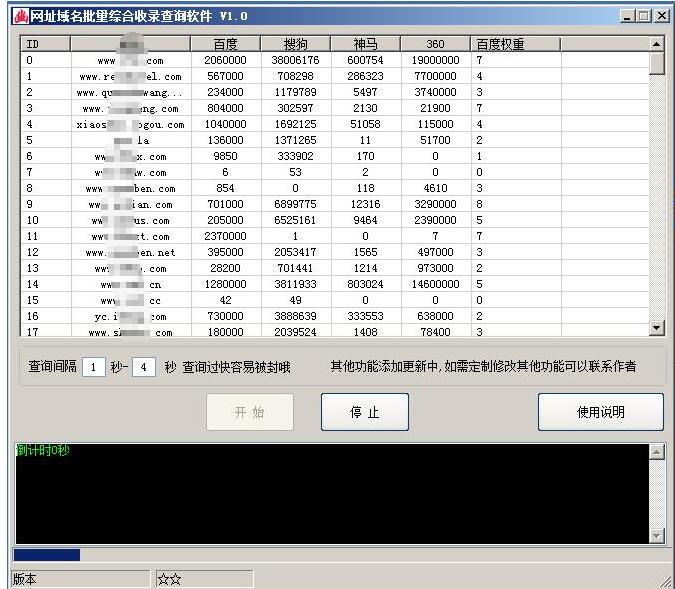Image resolution: width=675 pixels, height=589 pixels.
Task: Select cell 53 in row 7
Action: pos(295,172)
